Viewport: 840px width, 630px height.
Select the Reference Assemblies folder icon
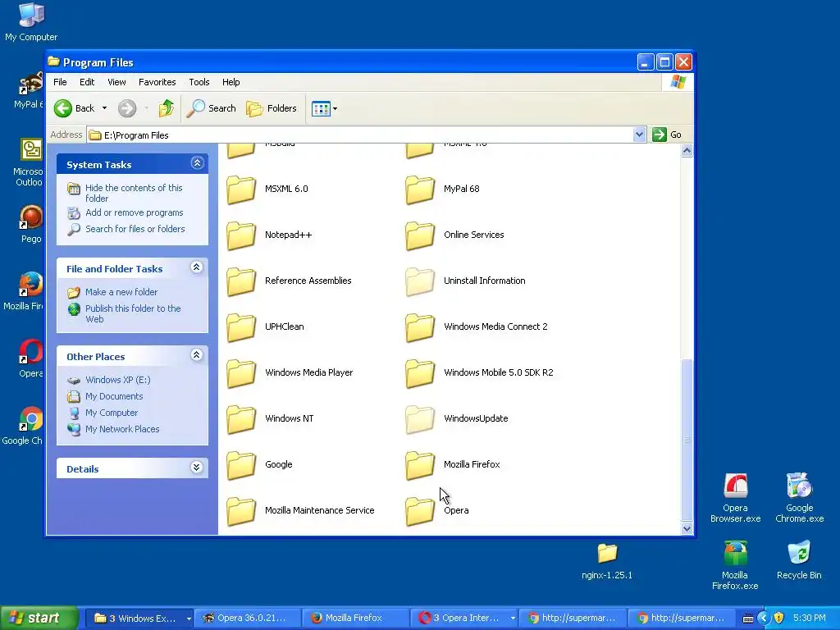(241, 282)
